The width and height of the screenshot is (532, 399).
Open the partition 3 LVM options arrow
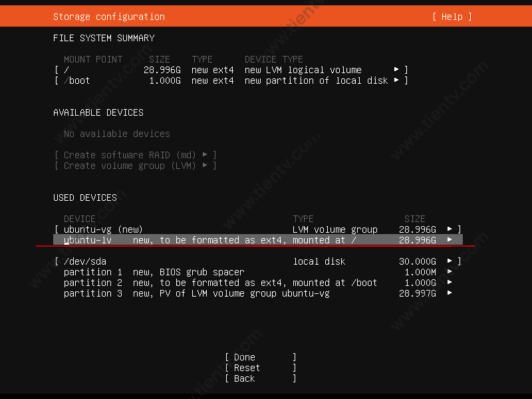tap(450, 293)
